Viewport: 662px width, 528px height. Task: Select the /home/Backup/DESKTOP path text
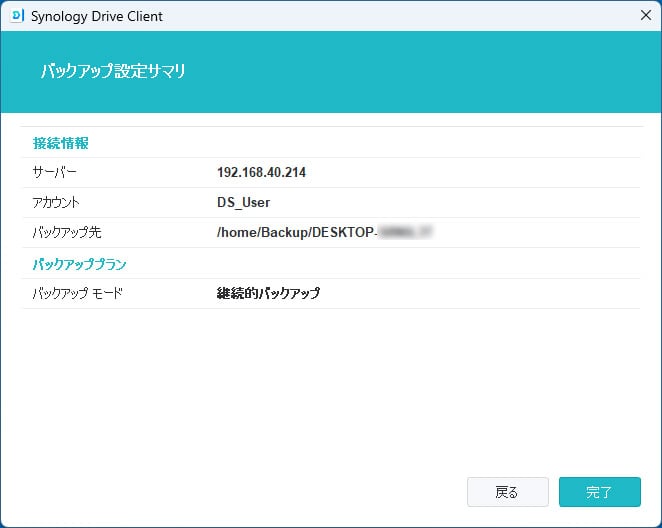(295, 232)
